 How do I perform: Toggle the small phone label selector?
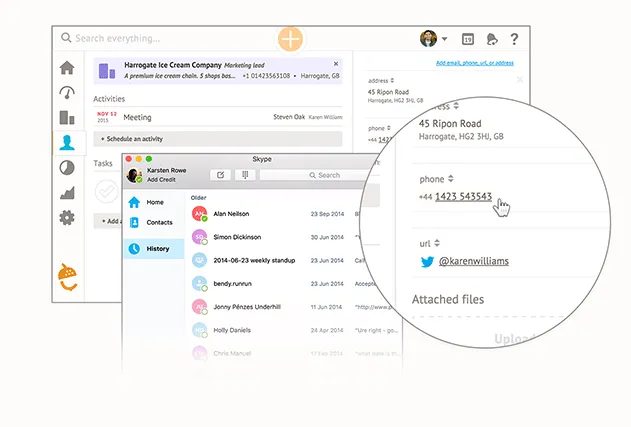coord(389,128)
